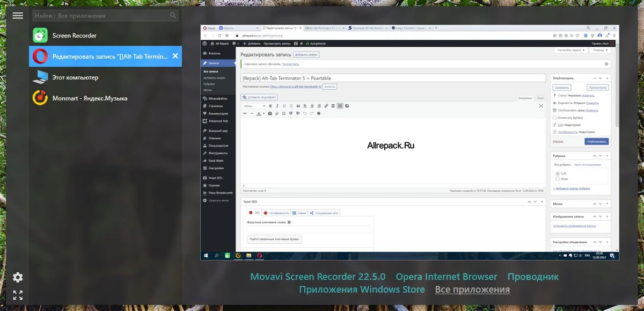Toggle full screen mode icon
This screenshot has height=311, width=644.
pyautogui.click(x=18, y=295)
